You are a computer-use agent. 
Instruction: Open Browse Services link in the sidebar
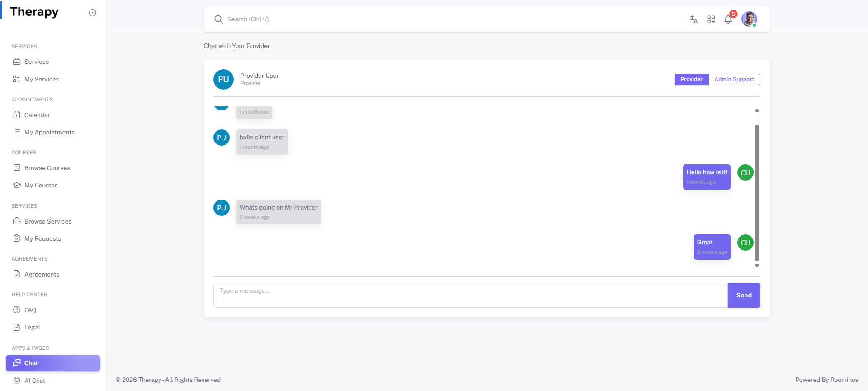tap(53, 221)
